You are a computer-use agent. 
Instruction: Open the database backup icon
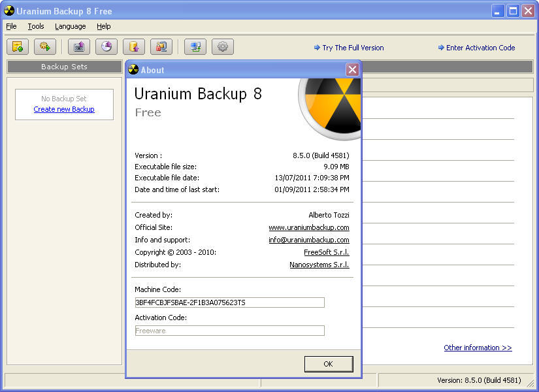[133, 46]
